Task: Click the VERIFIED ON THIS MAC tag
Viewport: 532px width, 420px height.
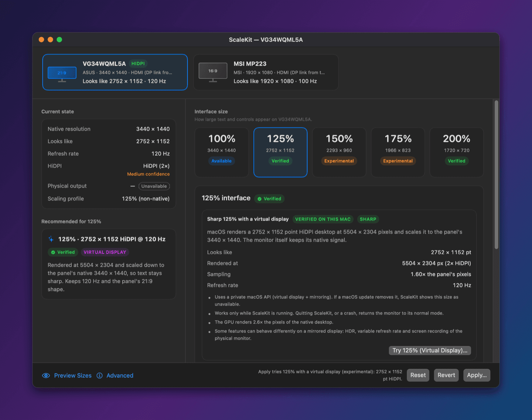Action: tap(323, 219)
